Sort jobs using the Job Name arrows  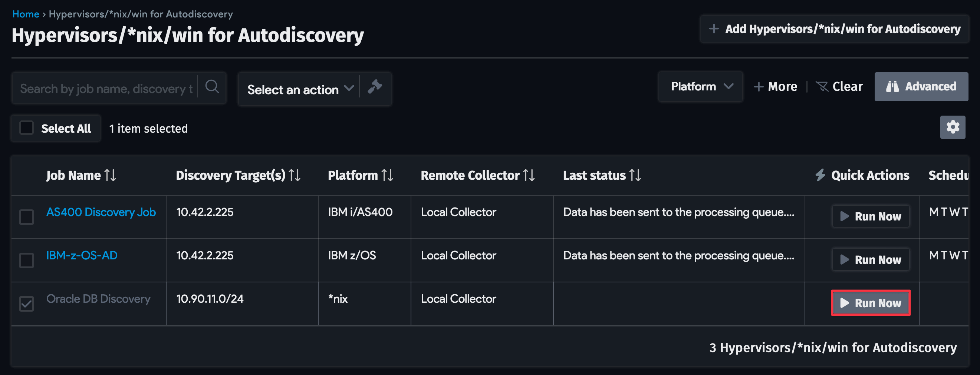coord(111,175)
